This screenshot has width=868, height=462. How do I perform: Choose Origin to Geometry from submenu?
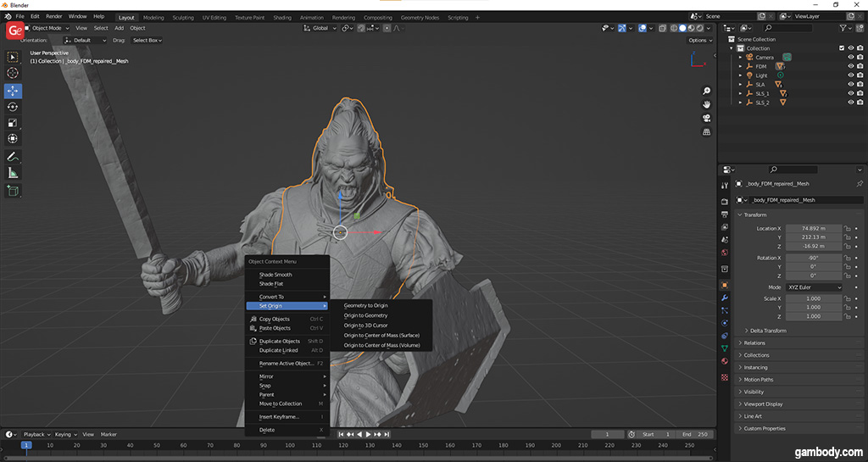pos(365,315)
